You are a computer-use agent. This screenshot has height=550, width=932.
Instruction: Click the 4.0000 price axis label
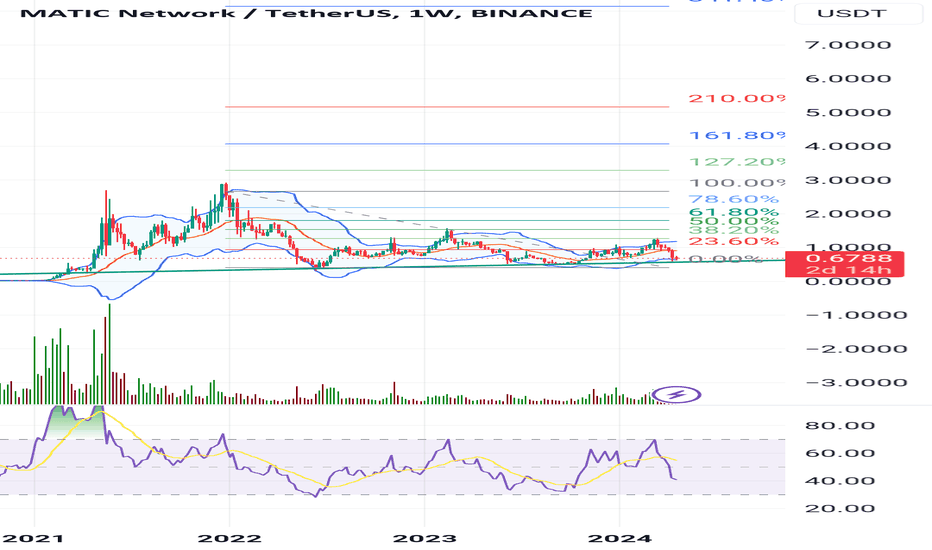click(848, 146)
